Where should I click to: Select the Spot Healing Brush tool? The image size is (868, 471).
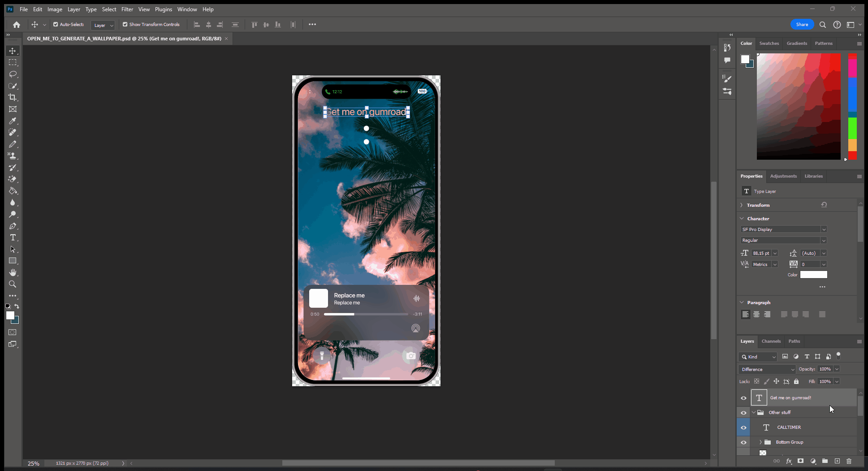pos(13,132)
